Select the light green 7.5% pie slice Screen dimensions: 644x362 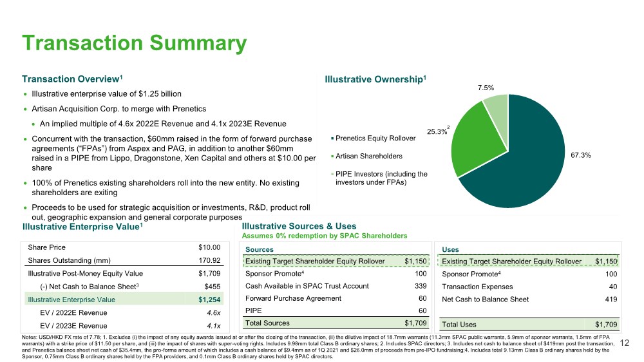497,108
